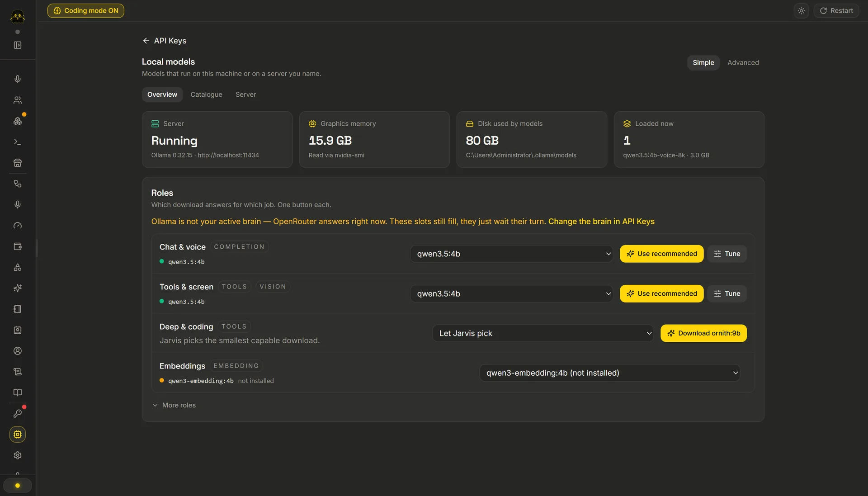Open the workflow nodes icon
The width and height of the screenshot is (868, 496).
point(18,184)
